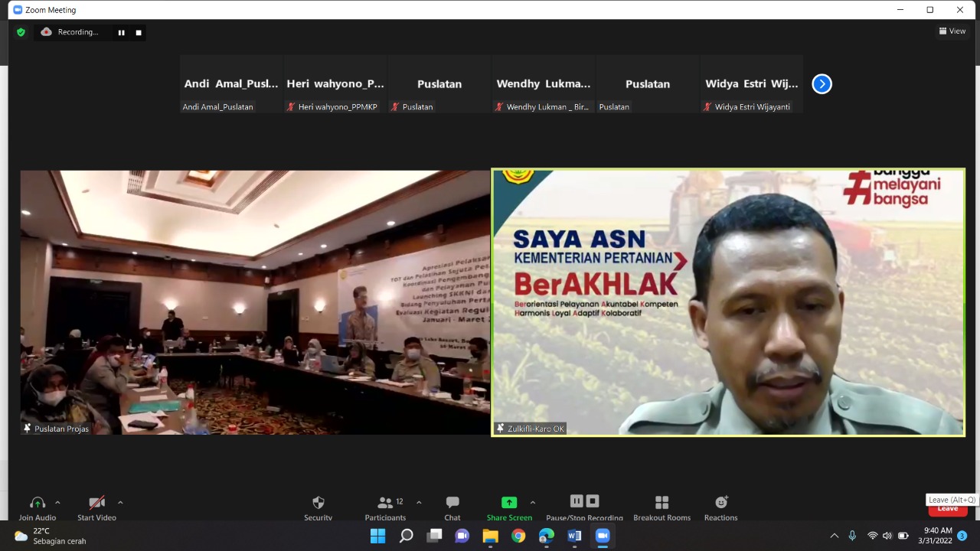Select Widya Estri Wijayanti participant tile
Image resolution: width=980 pixels, height=551 pixels.
coord(751,84)
